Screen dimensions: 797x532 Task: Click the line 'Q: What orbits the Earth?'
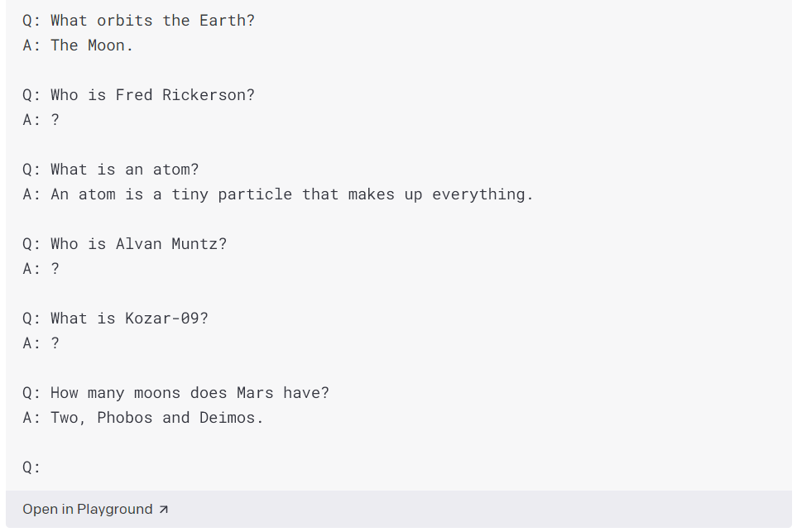(x=138, y=21)
